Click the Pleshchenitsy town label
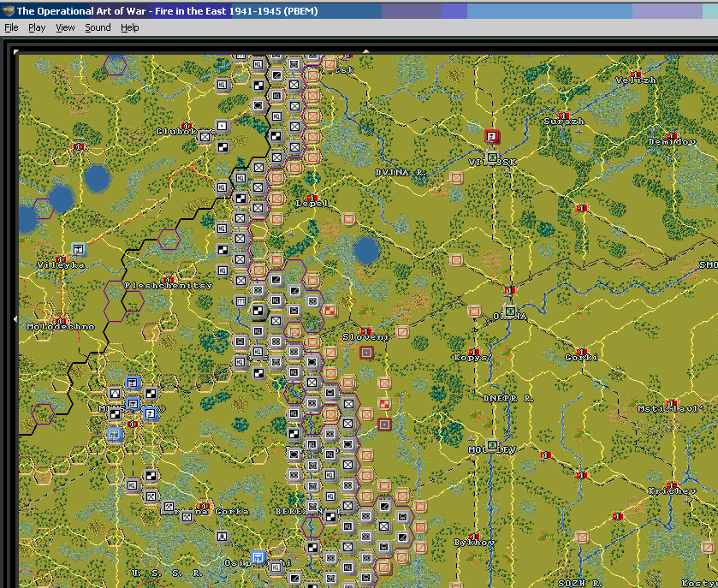The height and width of the screenshot is (588, 718). coord(168,286)
